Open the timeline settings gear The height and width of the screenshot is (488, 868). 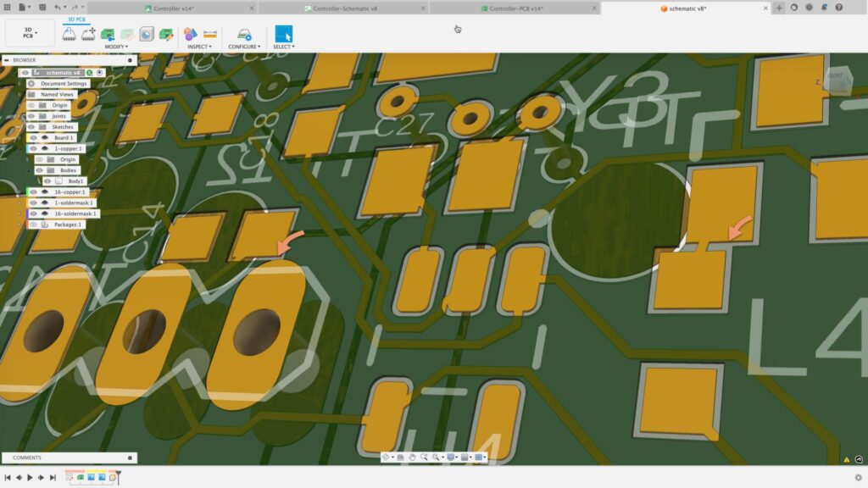tap(858, 478)
